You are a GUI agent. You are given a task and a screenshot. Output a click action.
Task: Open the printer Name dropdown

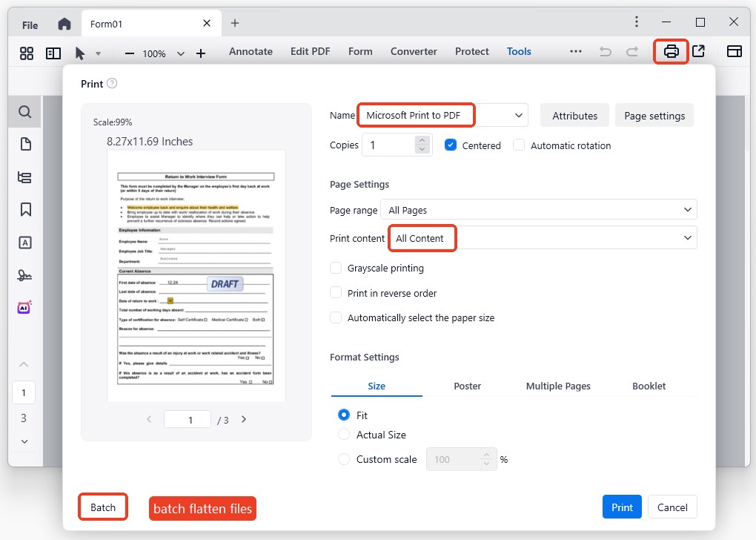442,116
